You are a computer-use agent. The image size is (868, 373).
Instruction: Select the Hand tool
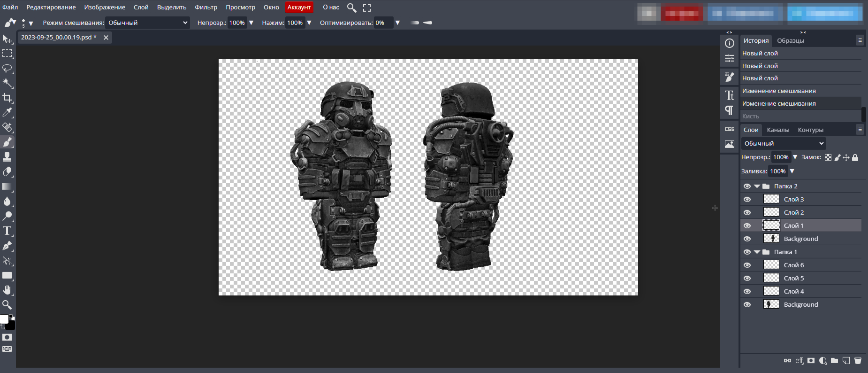pyautogui.click(x=7, y=290)
